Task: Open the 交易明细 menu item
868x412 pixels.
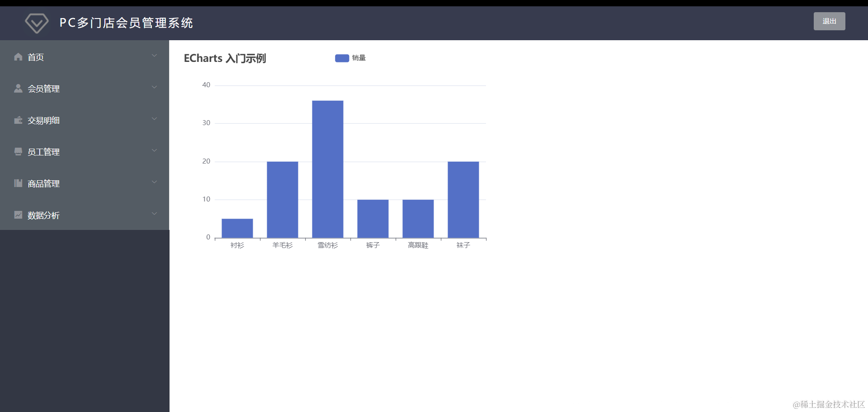Action: [x=85, y=120]
